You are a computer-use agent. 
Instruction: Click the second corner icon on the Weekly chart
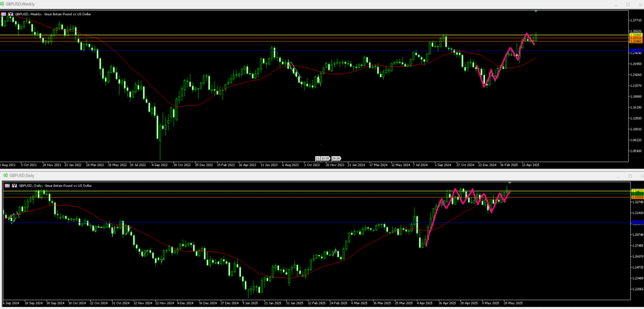pos(12,13)
